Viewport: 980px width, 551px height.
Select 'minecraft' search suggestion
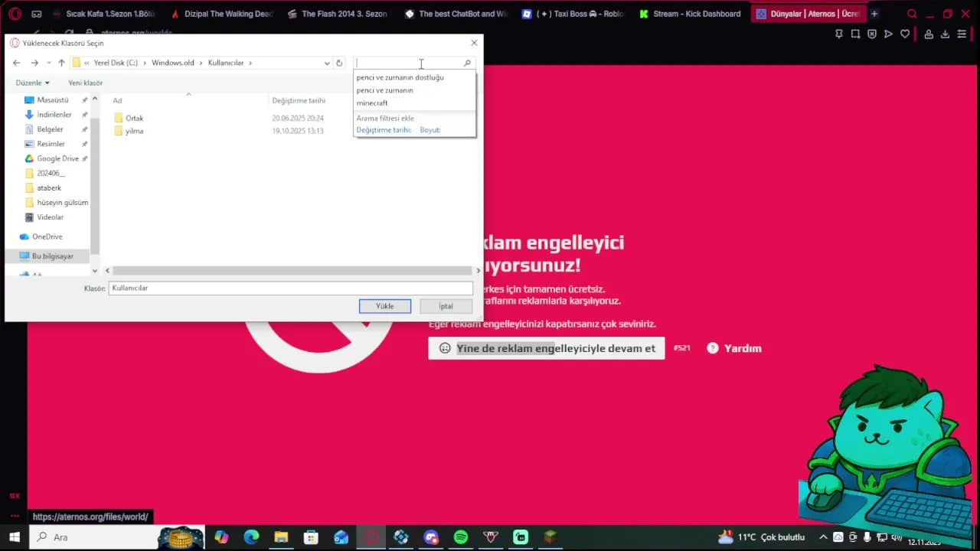pos(372,103)
